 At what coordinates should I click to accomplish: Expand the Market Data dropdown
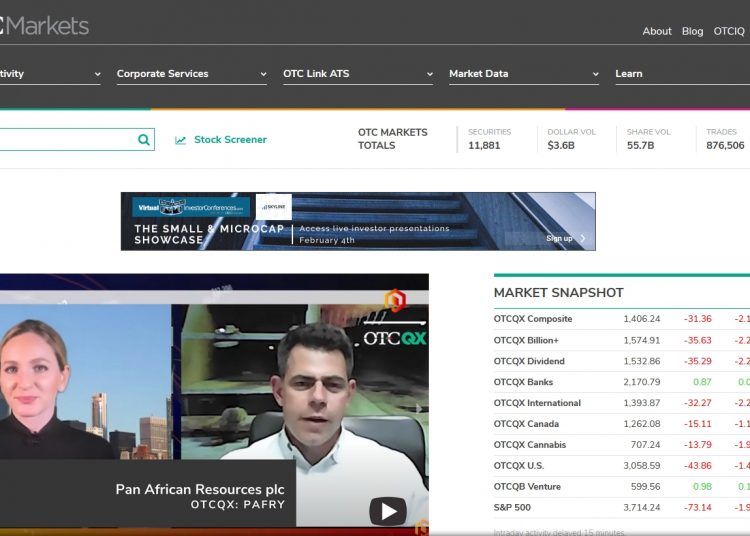pos(524,74)
